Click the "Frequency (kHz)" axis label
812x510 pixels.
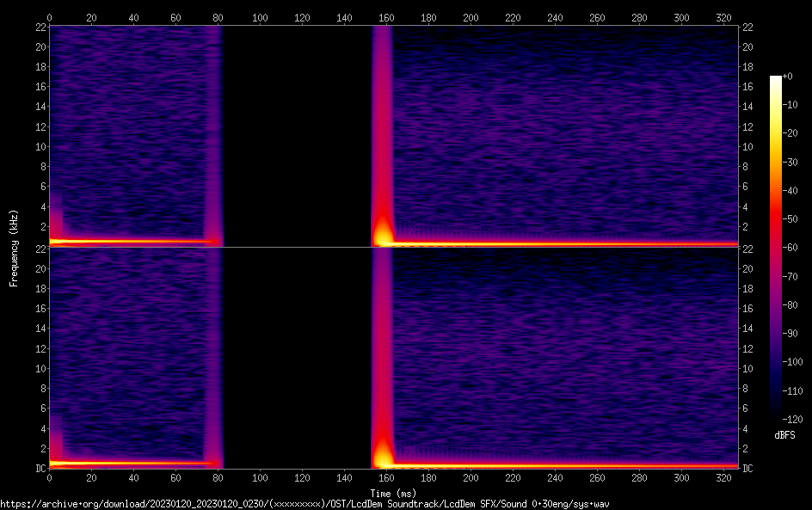14,248
